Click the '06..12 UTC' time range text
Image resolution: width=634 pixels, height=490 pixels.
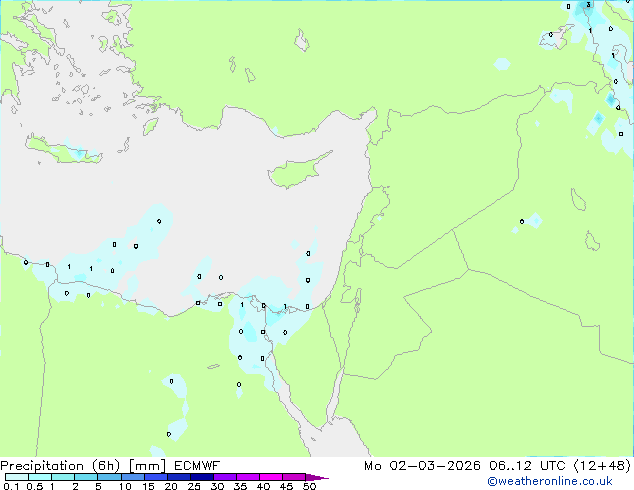tap(526, 466)
